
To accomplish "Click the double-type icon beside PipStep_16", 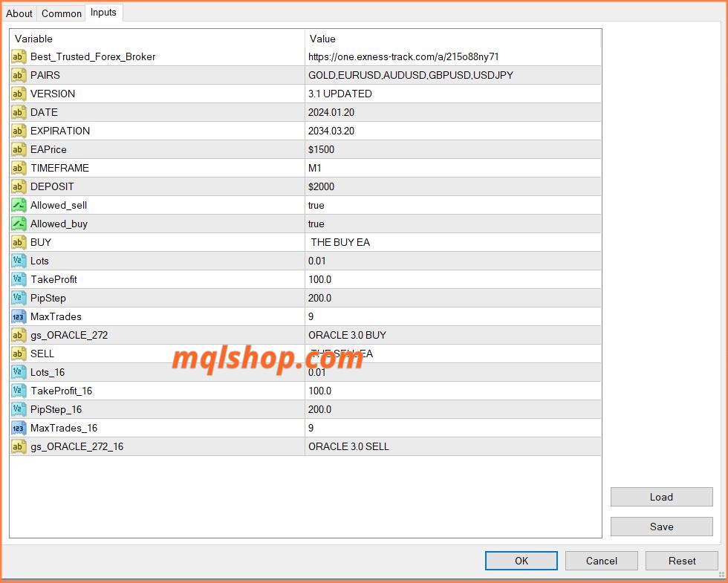I will pyautogui.click(x=19, y=409).
